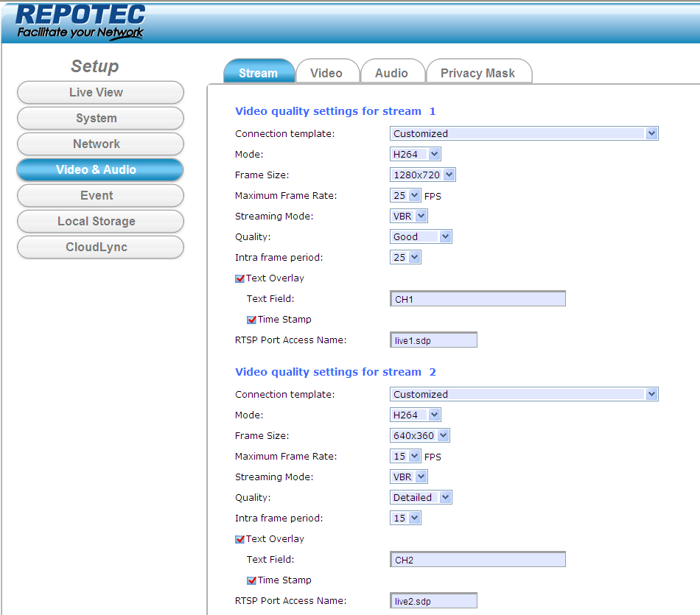Switch to the Video tab
700x615 pixels.
tap(326, 73)
